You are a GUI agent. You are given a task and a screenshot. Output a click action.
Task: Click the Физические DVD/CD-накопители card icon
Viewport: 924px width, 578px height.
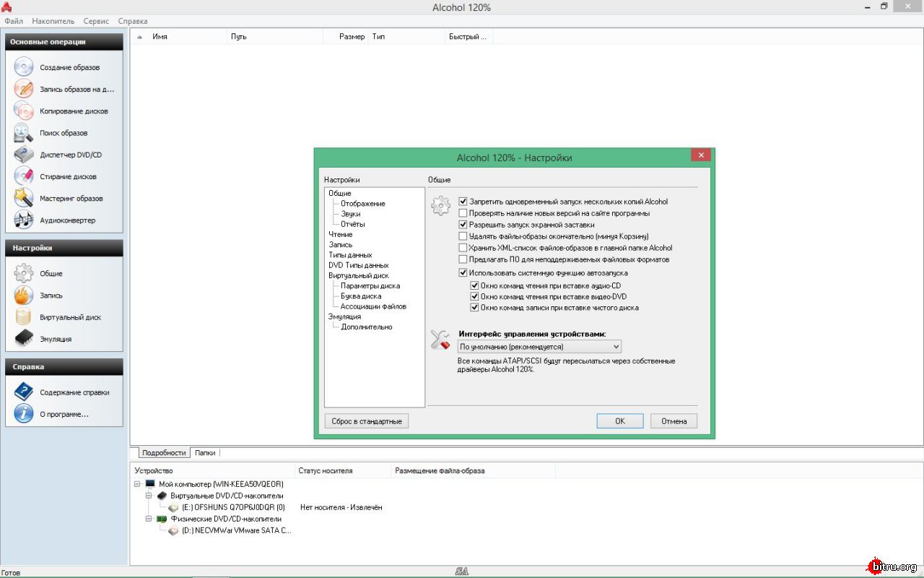click(162, 519)
